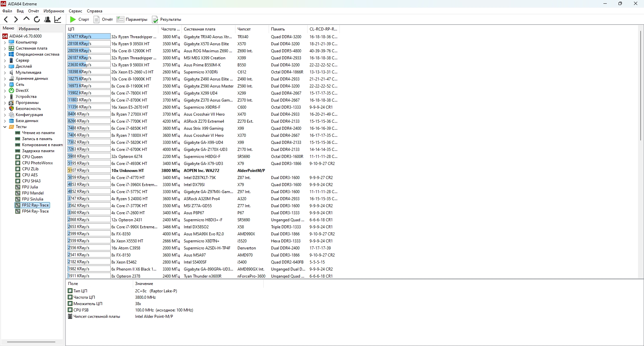Click the Отчёт toolbar button
The height and width of the screenshot is (346, 644).
(x=103, y=19)
